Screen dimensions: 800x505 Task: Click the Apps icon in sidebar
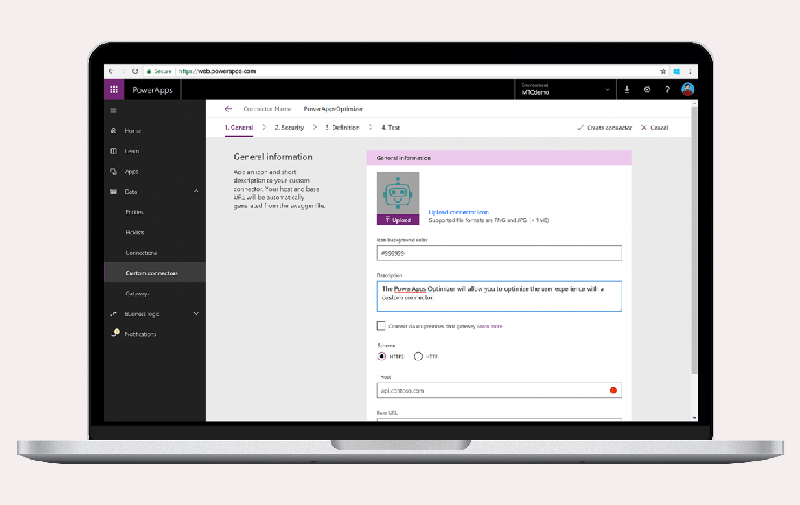113,171
